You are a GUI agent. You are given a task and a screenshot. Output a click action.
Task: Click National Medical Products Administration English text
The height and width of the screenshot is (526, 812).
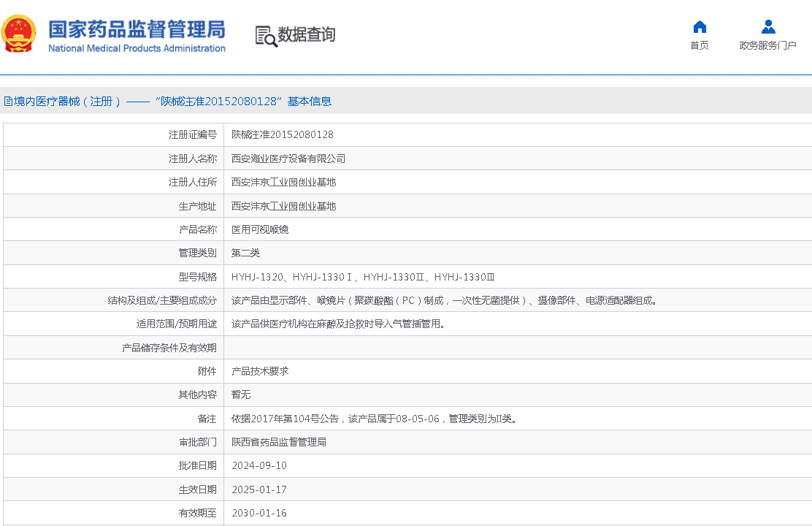[137, 49]
